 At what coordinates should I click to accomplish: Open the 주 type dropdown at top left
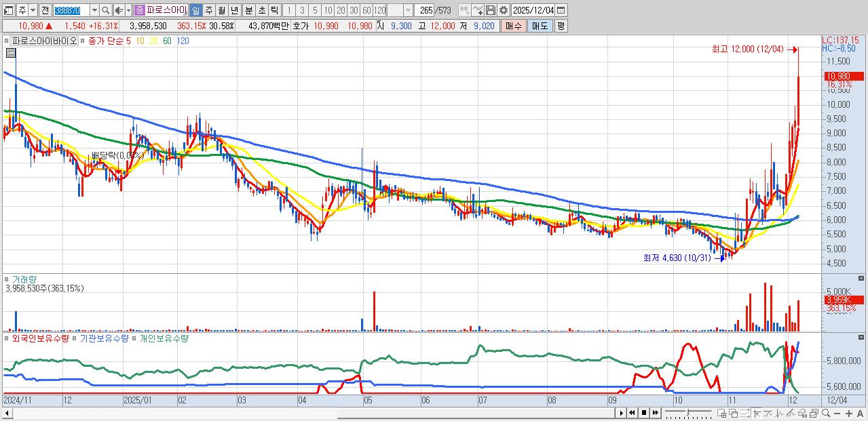pyautogui.click(x=33, y=11)
